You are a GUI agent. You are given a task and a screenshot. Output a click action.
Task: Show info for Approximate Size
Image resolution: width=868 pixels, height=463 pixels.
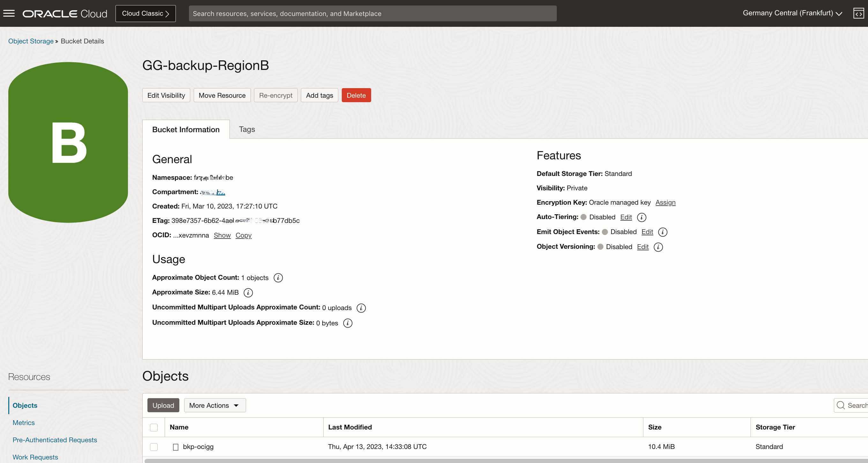[x=248, y=293]
